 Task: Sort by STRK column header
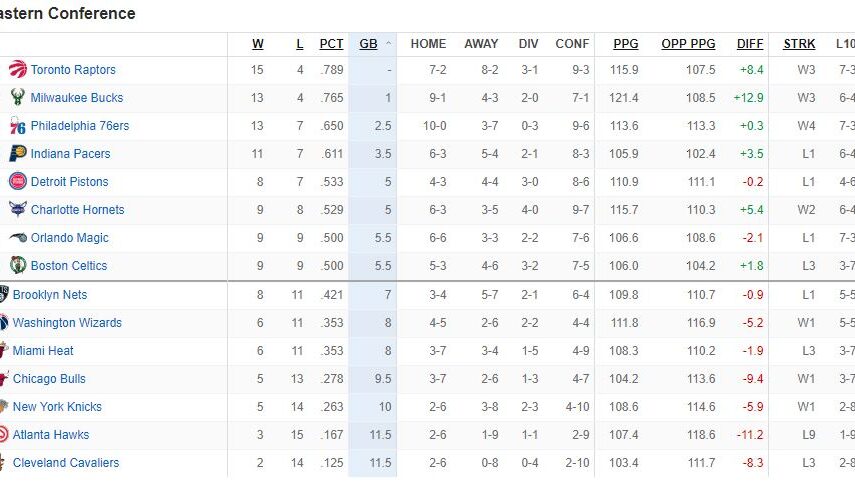[799, 44]
